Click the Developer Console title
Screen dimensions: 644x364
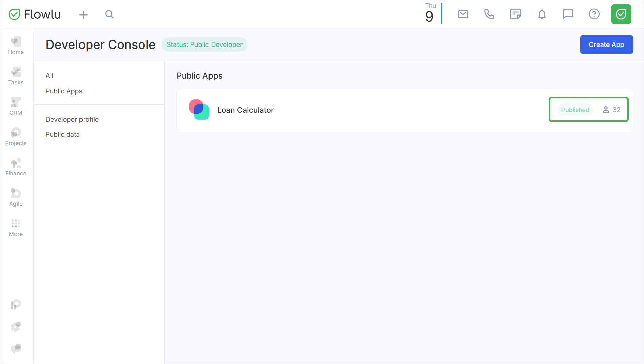click(x=100, y=44)
